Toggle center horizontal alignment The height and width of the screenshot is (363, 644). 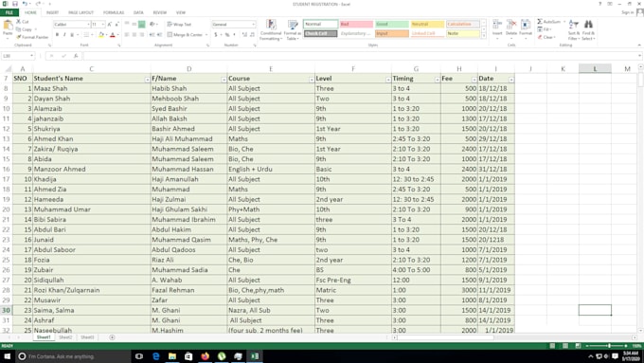tap(134, 35)
